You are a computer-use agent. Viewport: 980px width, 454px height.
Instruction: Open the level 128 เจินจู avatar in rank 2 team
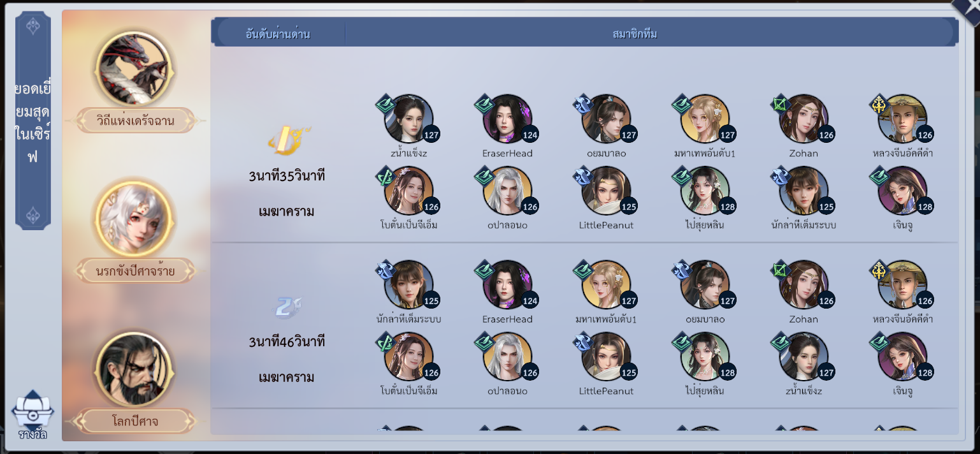click(x=902, y=356)
